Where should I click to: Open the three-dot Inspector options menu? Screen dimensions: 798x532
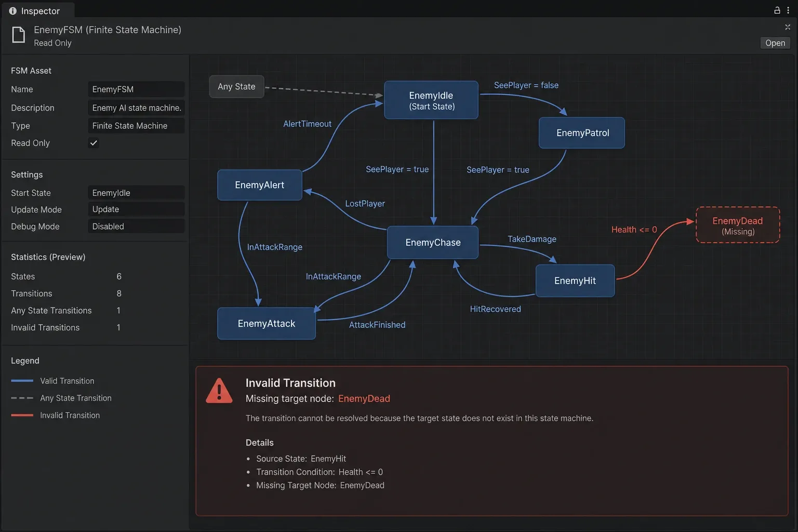(x=788, y=10)
